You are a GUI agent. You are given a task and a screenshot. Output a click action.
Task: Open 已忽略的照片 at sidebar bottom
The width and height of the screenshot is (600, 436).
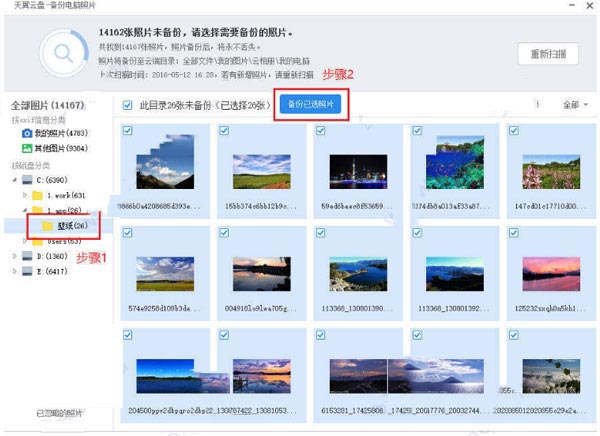[59, 413]
